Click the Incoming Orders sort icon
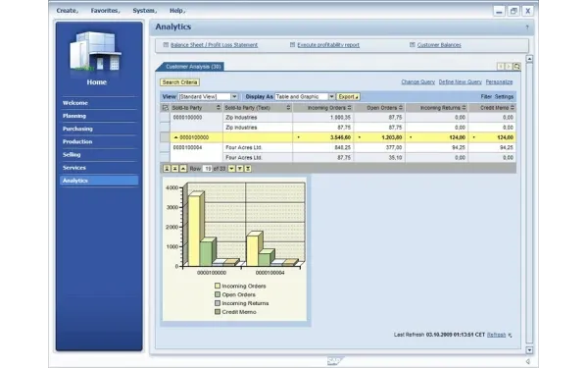 [x=349, y=108]
